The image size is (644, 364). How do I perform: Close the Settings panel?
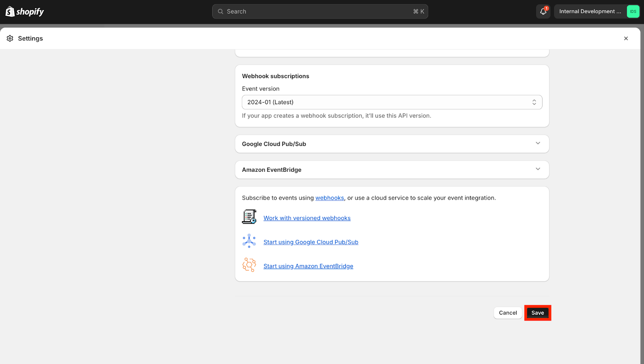click(x=626, y=38)
